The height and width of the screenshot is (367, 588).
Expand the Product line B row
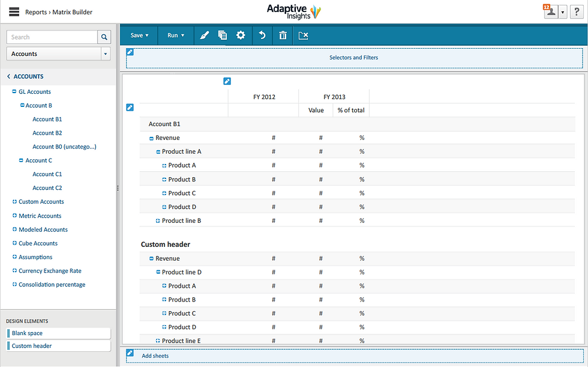(x=158, y=220)
